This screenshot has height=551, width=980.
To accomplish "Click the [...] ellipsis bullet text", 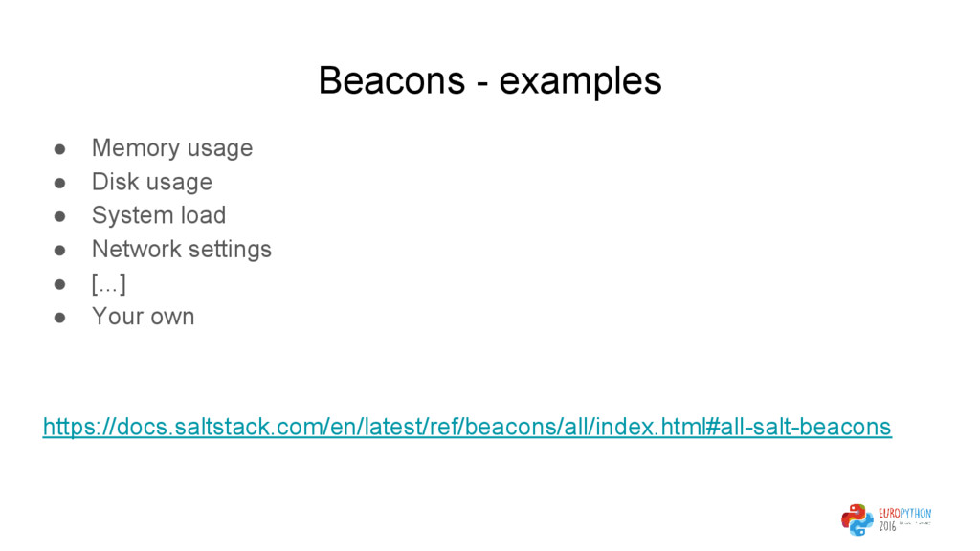I will (x=109, y=283).
